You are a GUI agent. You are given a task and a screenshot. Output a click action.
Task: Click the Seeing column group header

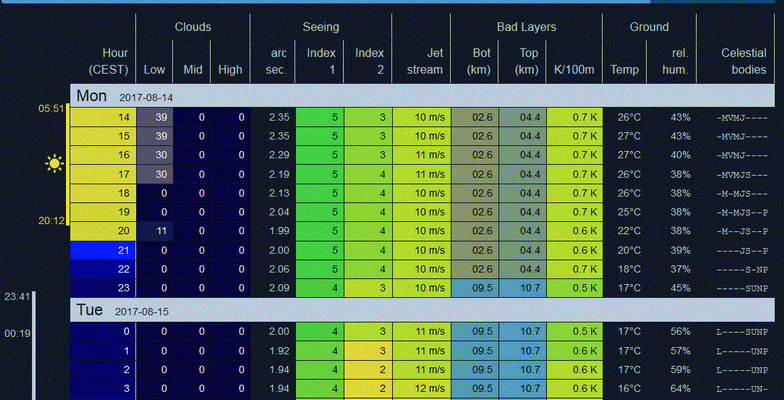coord(320,27)
